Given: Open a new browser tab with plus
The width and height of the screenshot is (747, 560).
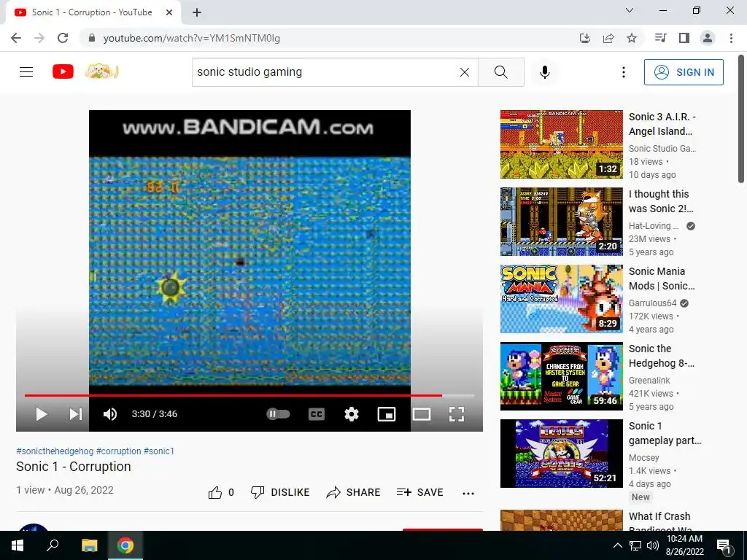Looking at the screenshot, I should pos(197,12).
